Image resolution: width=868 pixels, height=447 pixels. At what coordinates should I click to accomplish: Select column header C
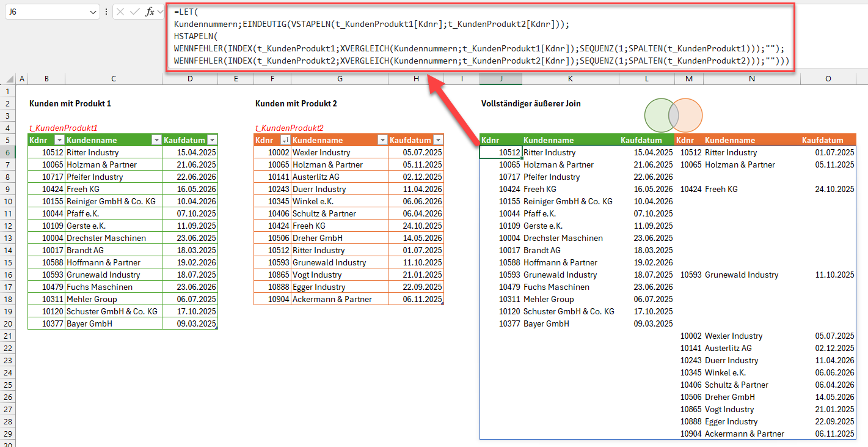point(114,79)
